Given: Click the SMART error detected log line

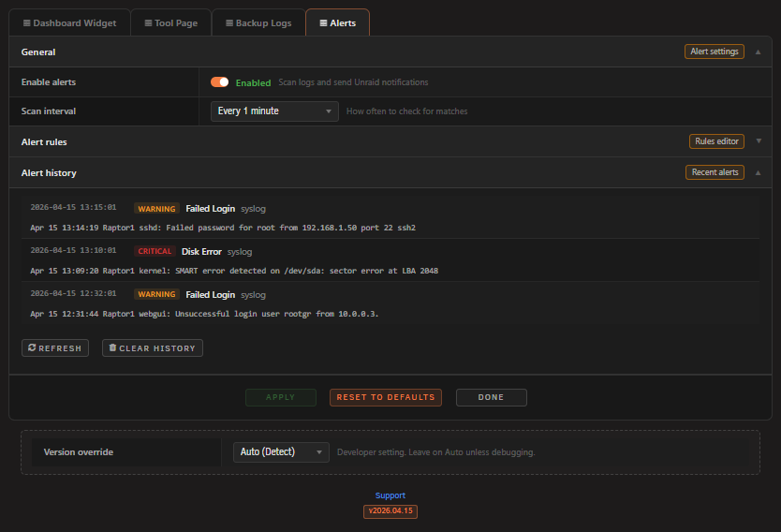Looking at the screenshot, I should (x=234, y=271).
